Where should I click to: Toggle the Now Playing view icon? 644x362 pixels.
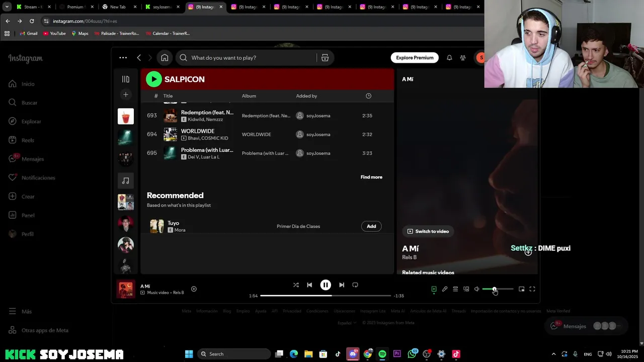click(434, 289)
